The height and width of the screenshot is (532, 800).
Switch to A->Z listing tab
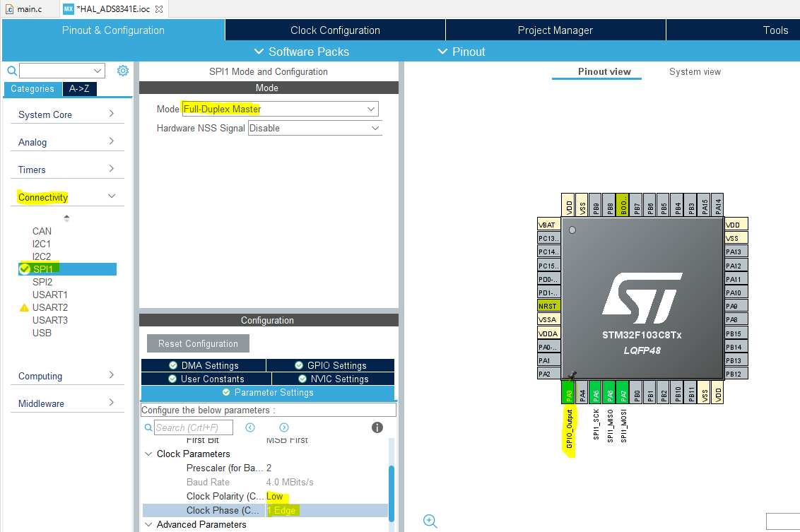click(79, 89)
